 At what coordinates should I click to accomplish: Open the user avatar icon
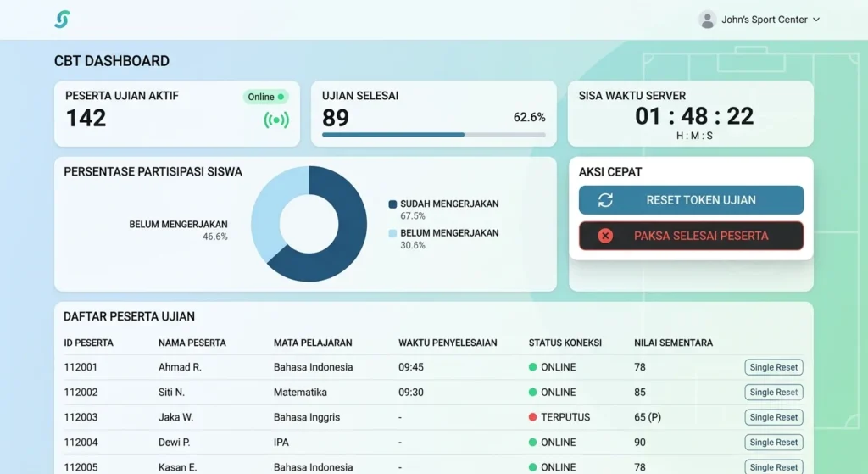[x=707, y=20]
